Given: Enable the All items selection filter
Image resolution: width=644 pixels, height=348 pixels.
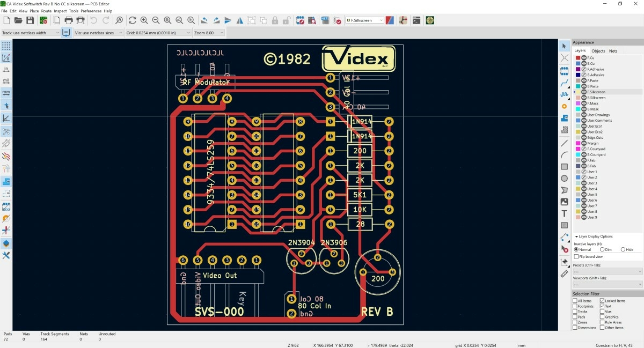Looking at the screenshot, I should tap(575, 301).
